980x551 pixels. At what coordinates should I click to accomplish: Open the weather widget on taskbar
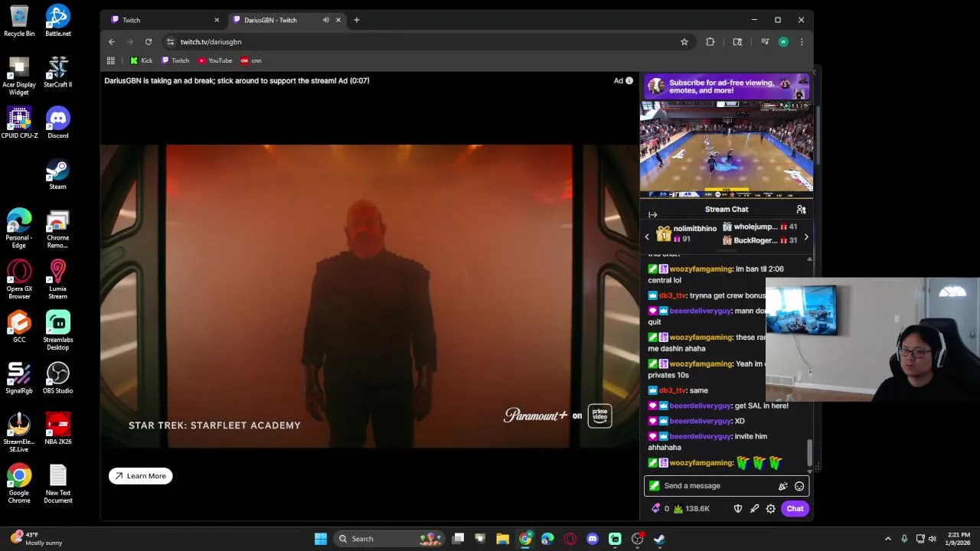pyautogui.click(x=37, y=539)
